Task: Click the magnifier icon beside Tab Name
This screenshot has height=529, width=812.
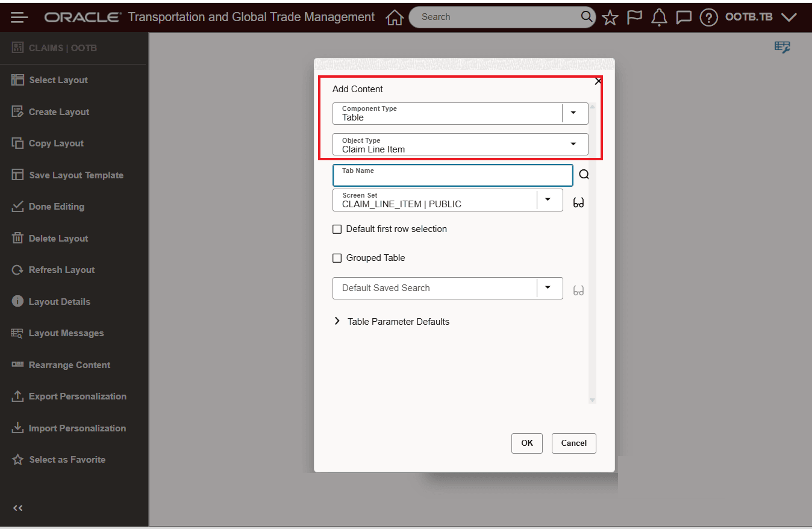Action: click(583, 174)
